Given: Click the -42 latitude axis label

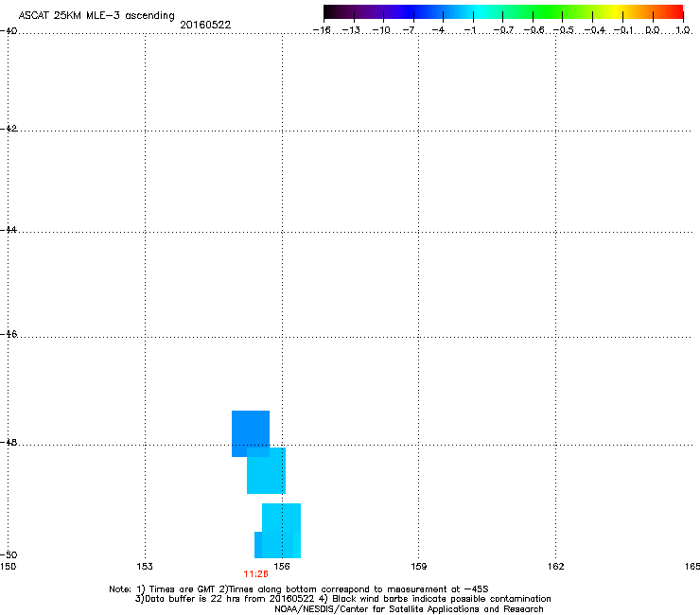Looking at the screenshot, I should [9, 129].
